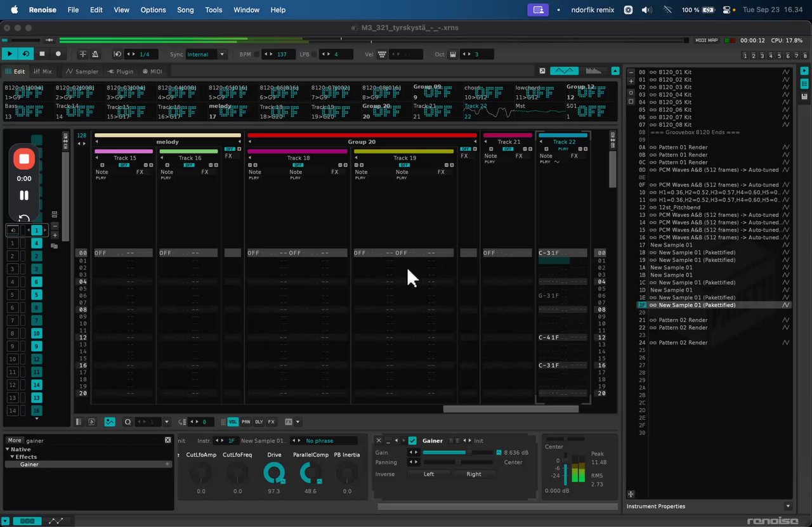Toggle pattern loop next to Play
This screenshot has height=527, width=812.
pos(26,55)
